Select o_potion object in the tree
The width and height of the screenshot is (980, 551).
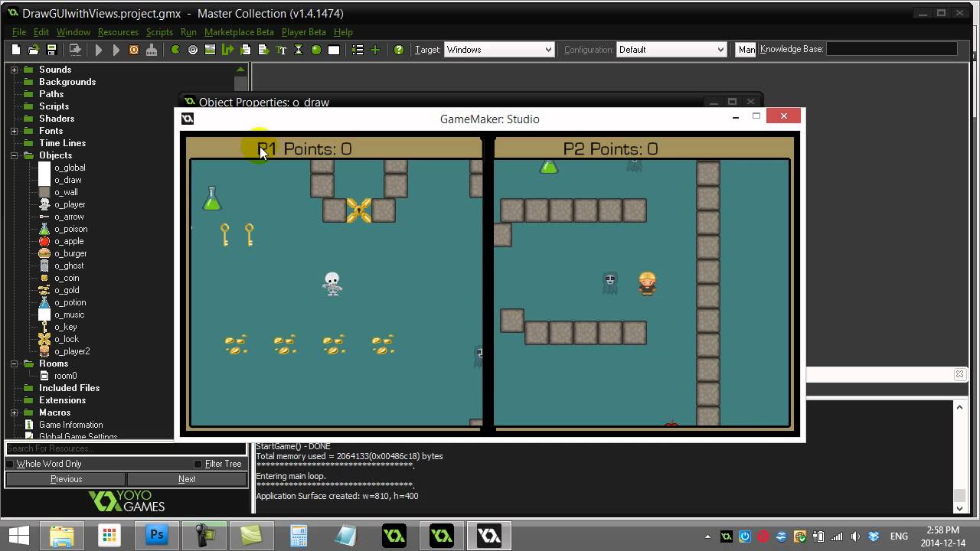pyautogui.click(x=70, y=302)
